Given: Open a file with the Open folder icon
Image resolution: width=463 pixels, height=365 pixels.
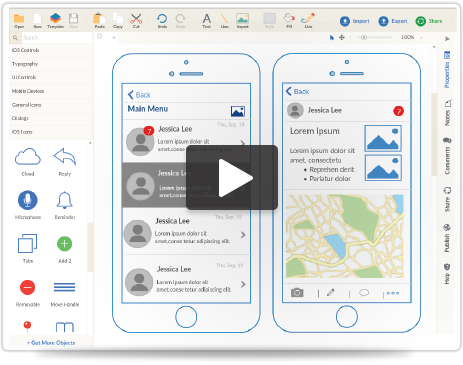Looking at the screenshot, I should click(x=19, y=21).
